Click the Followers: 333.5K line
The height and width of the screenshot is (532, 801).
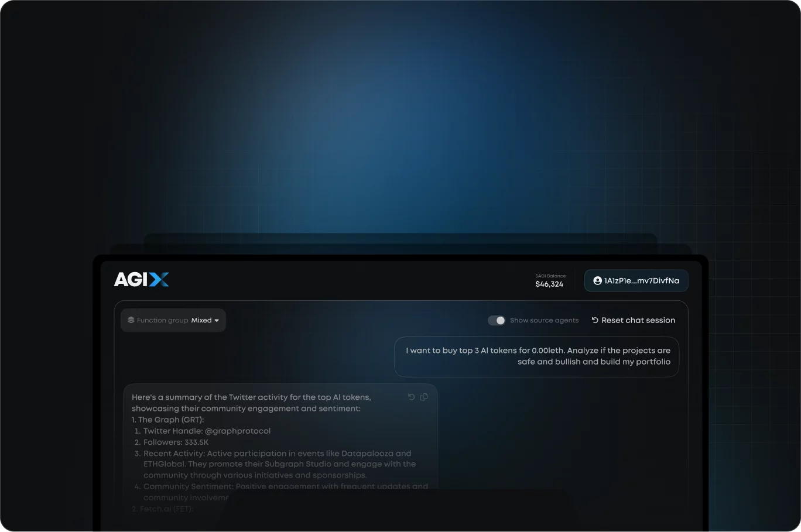(x=176, y=442)
